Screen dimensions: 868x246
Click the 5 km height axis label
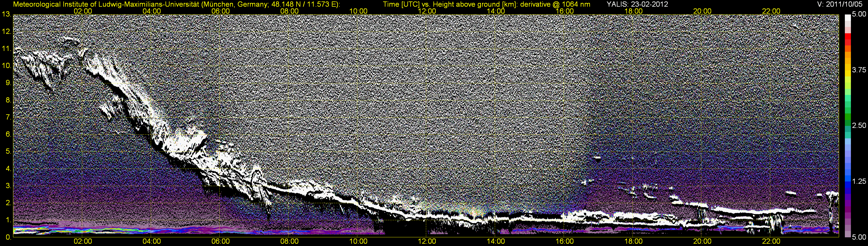click(x=8, y=151)
